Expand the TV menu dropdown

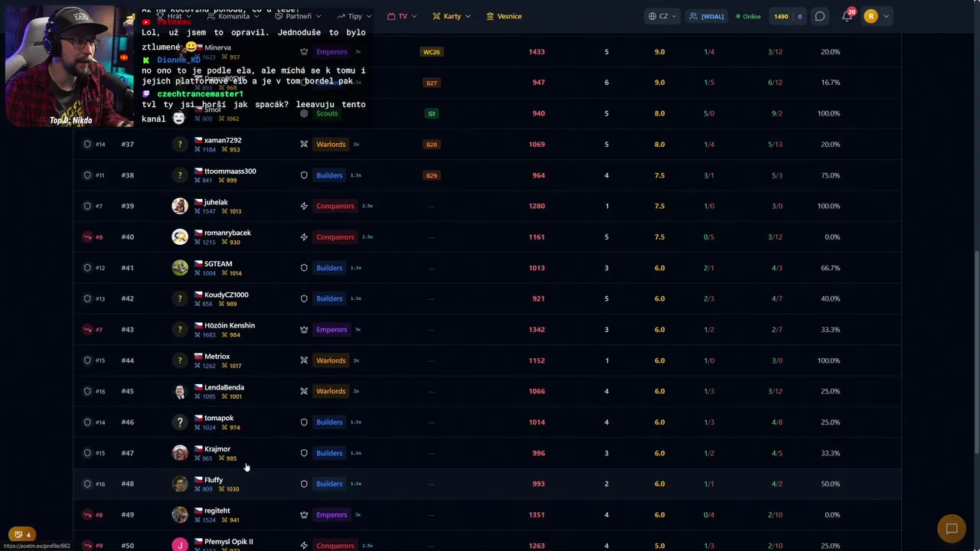[403, 16]
